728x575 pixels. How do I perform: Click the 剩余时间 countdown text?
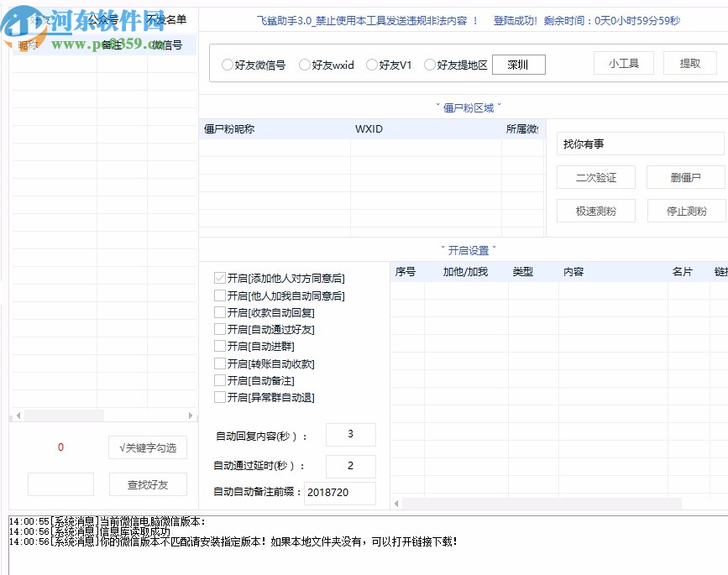click(612, 20)
